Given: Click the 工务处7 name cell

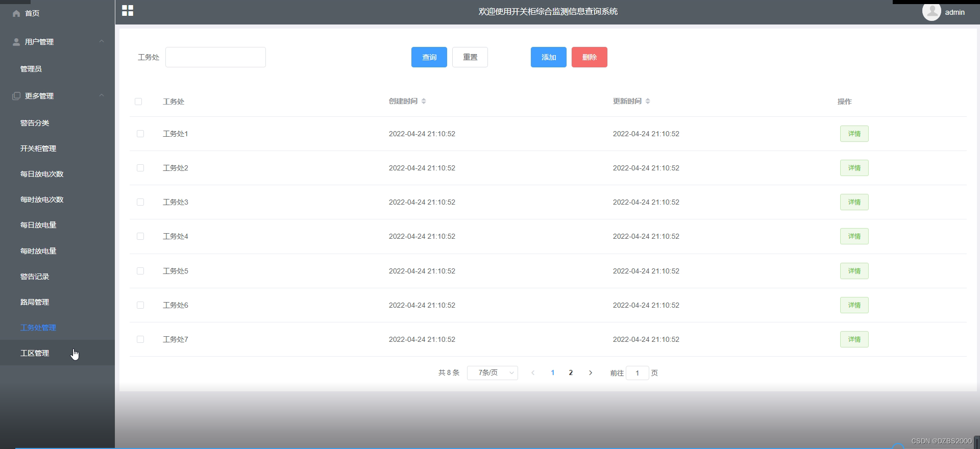Looking at the screenshot, I should click(x=176, y=339).
